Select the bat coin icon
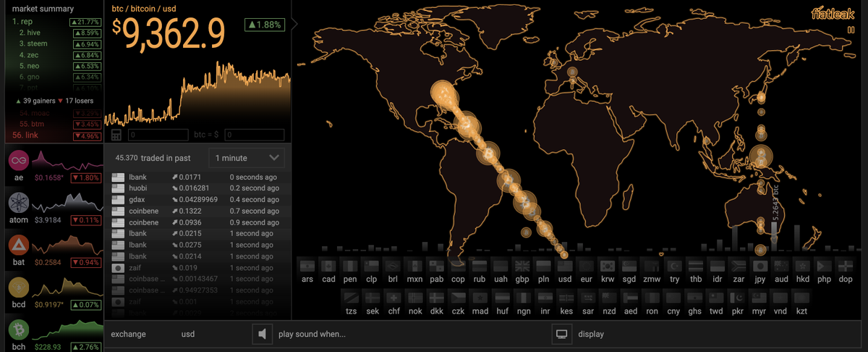 19,244
